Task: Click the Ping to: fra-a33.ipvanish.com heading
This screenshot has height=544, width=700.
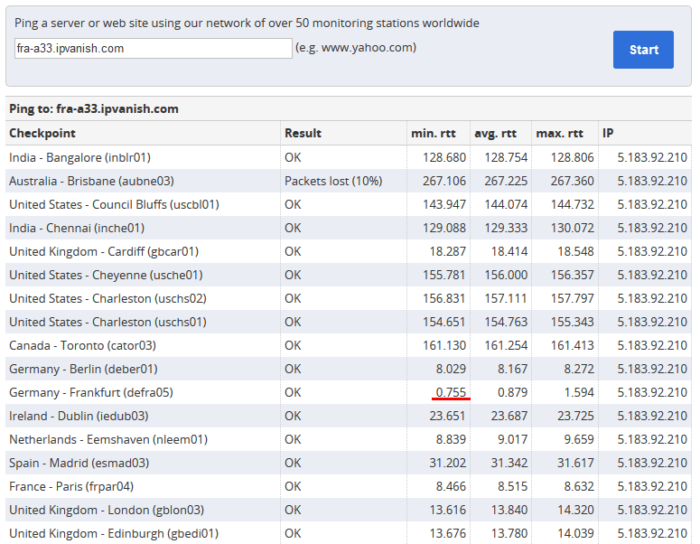Action: point(94,109)
